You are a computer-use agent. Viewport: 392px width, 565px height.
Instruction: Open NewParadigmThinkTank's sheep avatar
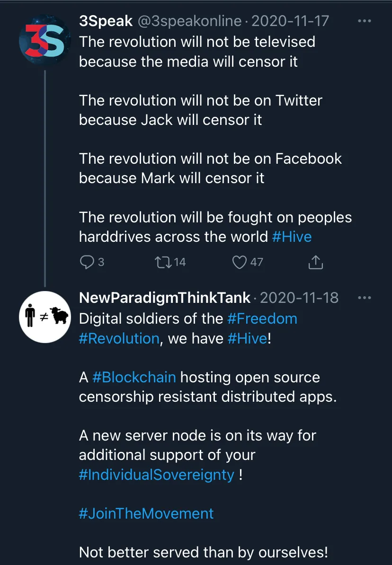click(x=45, y=317)
